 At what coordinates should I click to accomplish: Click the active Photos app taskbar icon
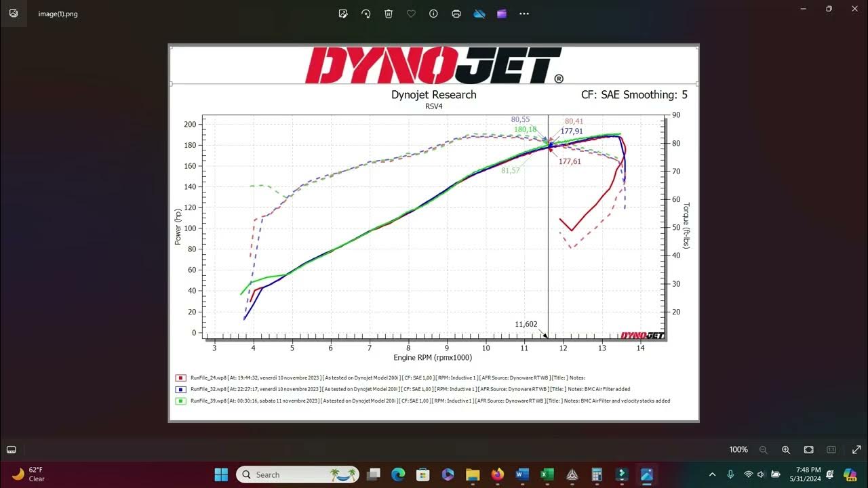pos(647,474)
